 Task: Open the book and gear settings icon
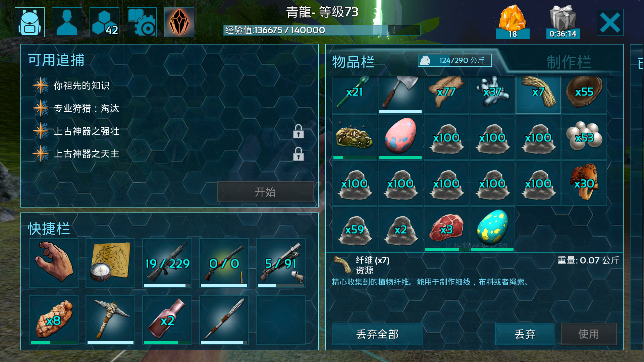click(x=142, y=22)
